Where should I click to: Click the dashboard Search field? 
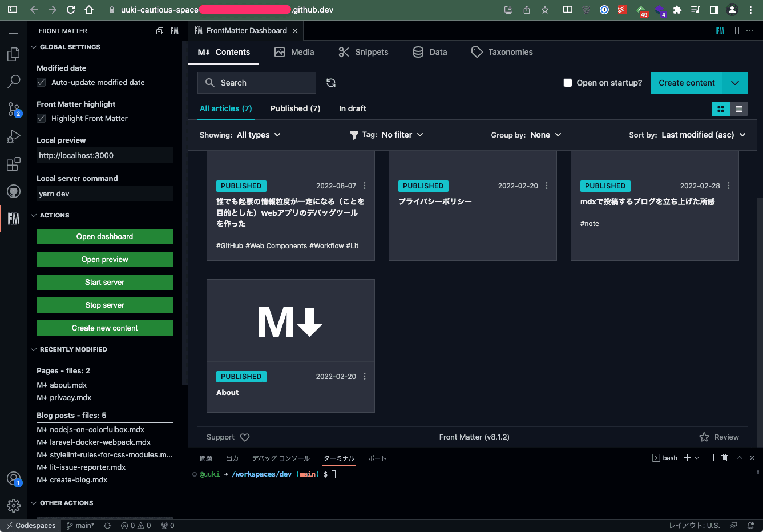(257, 83)
